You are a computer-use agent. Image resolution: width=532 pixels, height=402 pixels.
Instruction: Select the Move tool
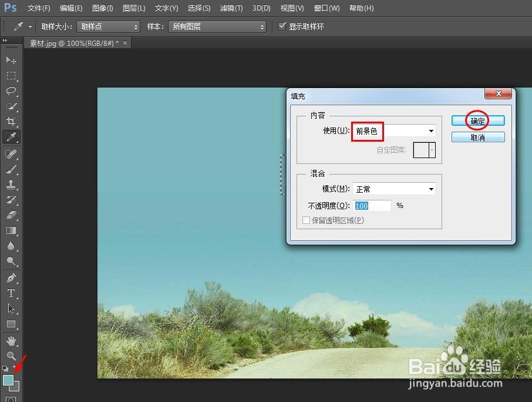point(11,60)
